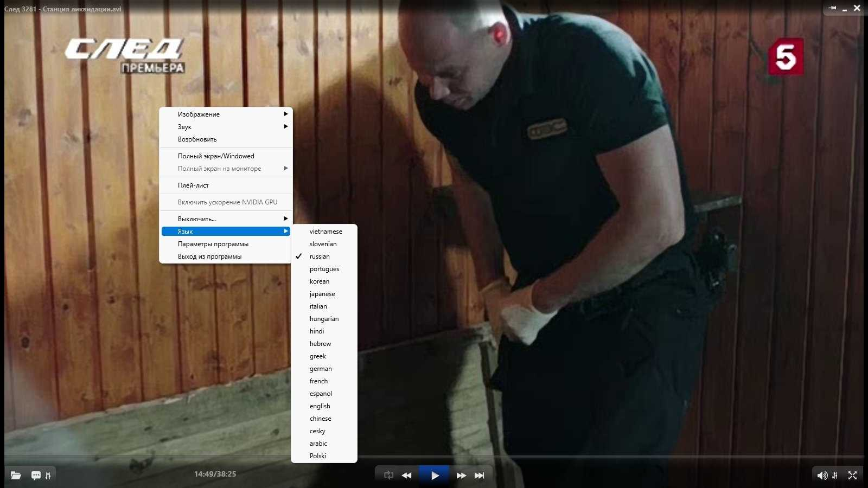Expand Полный экран на мониторе submenu
The height and width of the screenshot is (488, 868).
tap(226, 169)
